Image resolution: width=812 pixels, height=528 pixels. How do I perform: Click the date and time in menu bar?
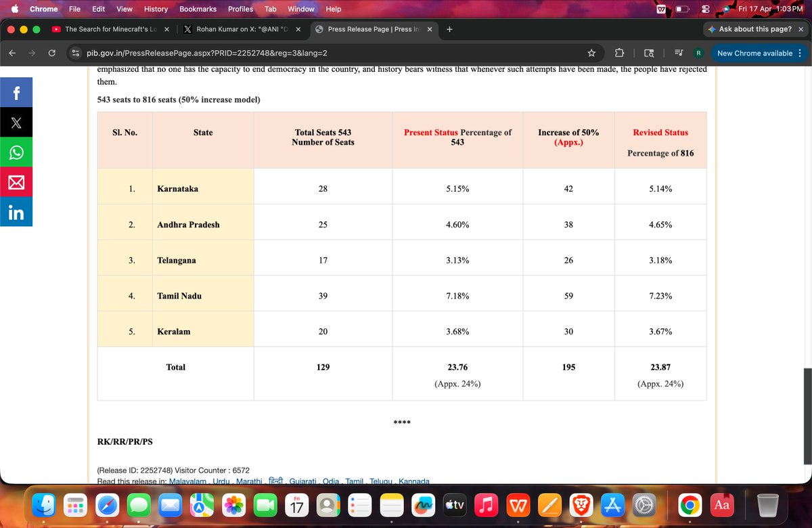click(x=771, y=9)
